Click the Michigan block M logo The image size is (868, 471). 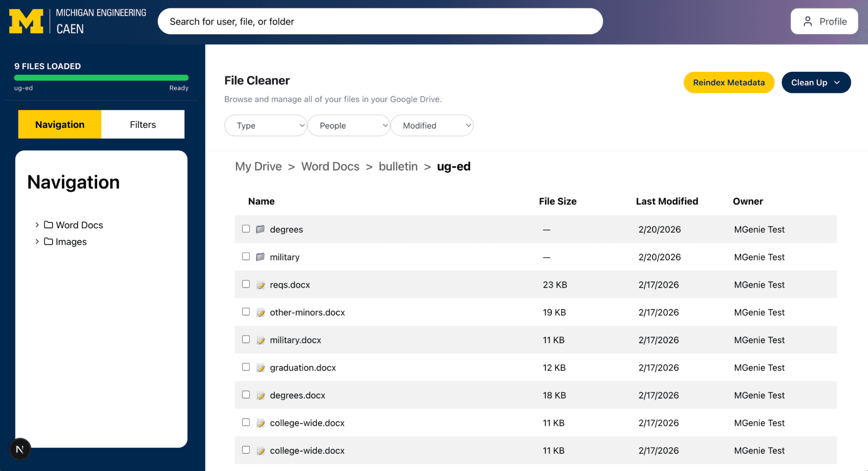[26, 21]
